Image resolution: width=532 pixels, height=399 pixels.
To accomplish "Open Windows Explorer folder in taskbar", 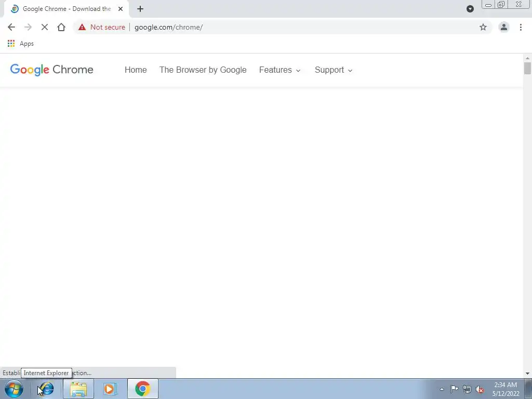I will [x=78, y=389].
